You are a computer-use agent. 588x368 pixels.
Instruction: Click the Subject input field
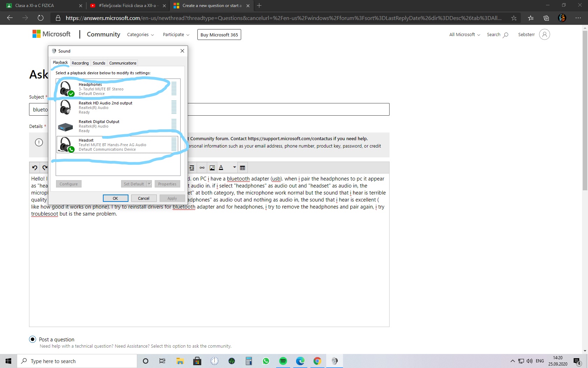coord(209,109)
